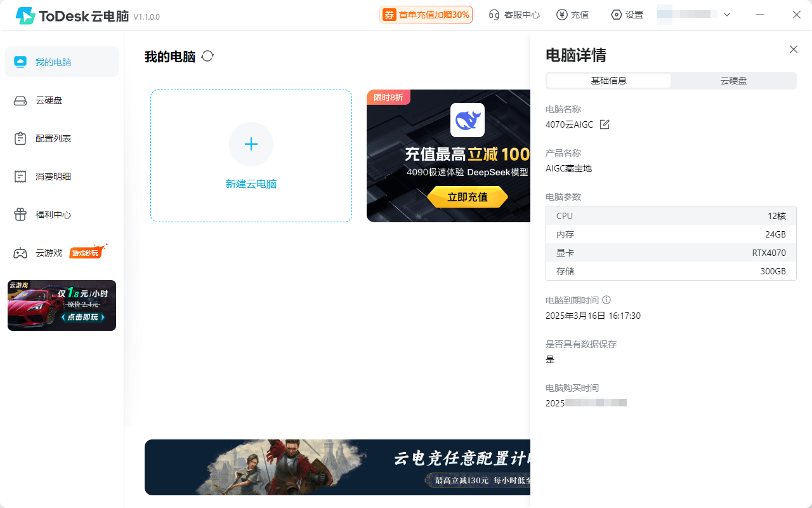This screenshot has height=508, width=812.
Task: Click the 24GB memory value
Action: tap(775, 234)
